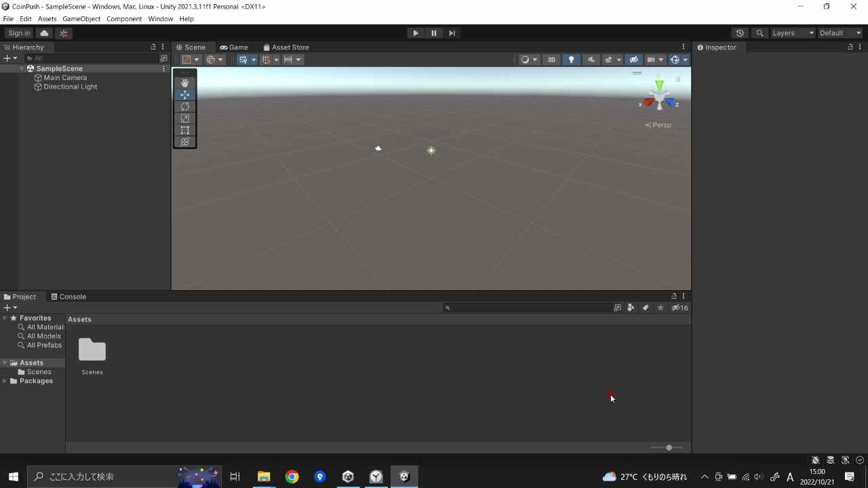Open the Default layout dropdown
Screen dimensions: 868x488
(840, 33)
